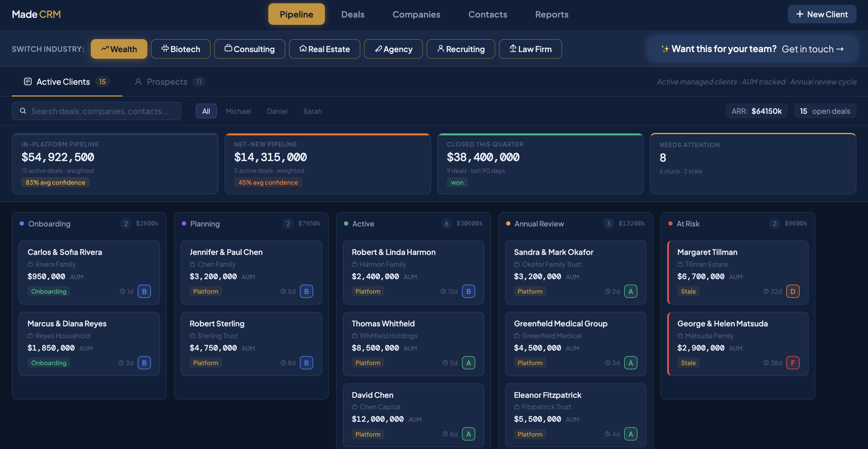Click grade B badge on Robert & Linda Harmon

click(468, 291)
